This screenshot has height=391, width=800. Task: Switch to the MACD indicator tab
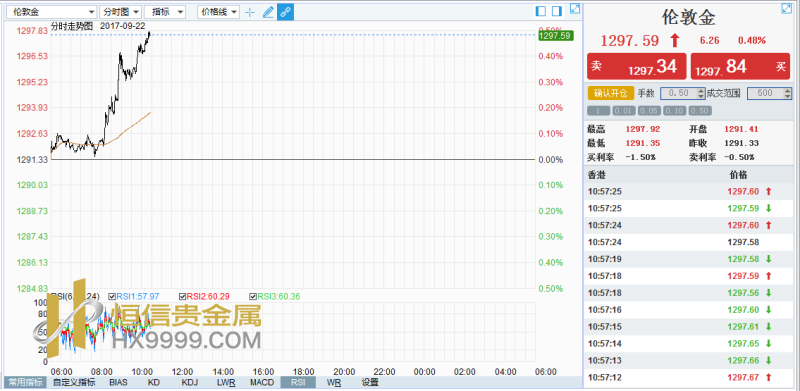[x=262, y=382]
